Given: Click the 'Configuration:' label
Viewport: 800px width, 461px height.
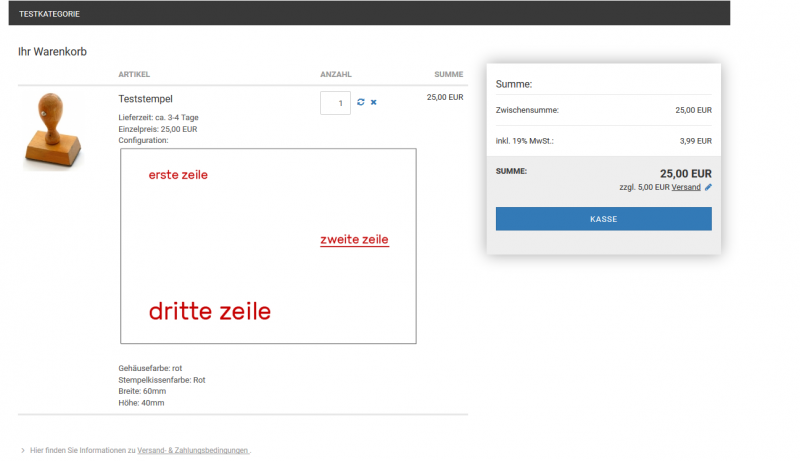Looking at the screenshot, I should [143, 140].
